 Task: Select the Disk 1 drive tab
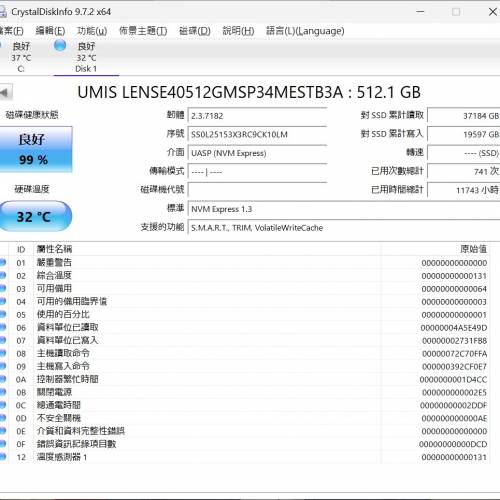(86, 57)
